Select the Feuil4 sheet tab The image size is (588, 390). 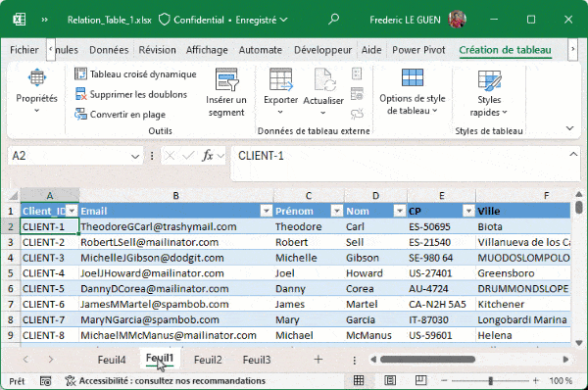click(x=112, y=360)
